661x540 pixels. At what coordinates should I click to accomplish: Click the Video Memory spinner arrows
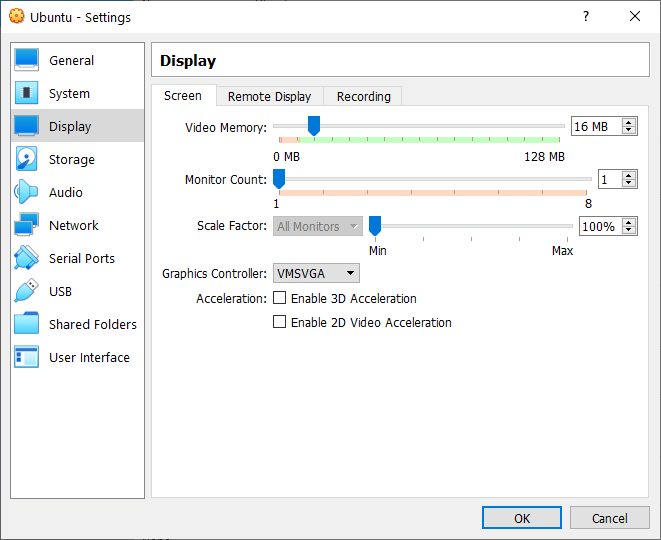pos(629,126)
